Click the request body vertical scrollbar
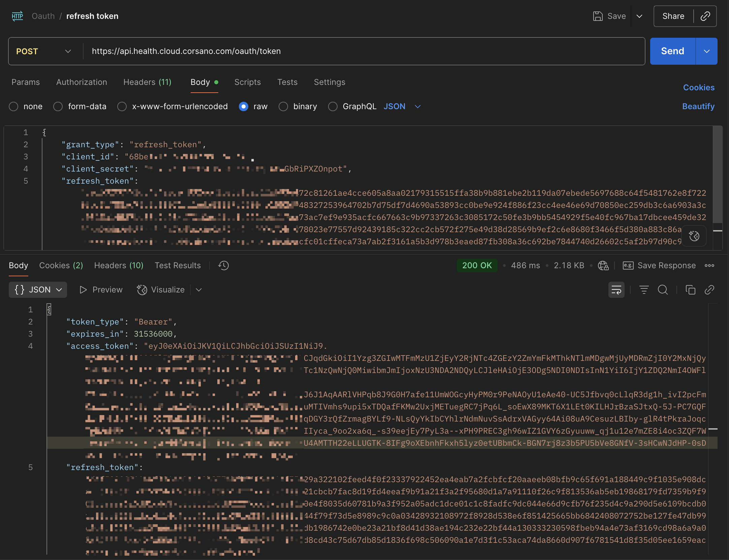 718,175
